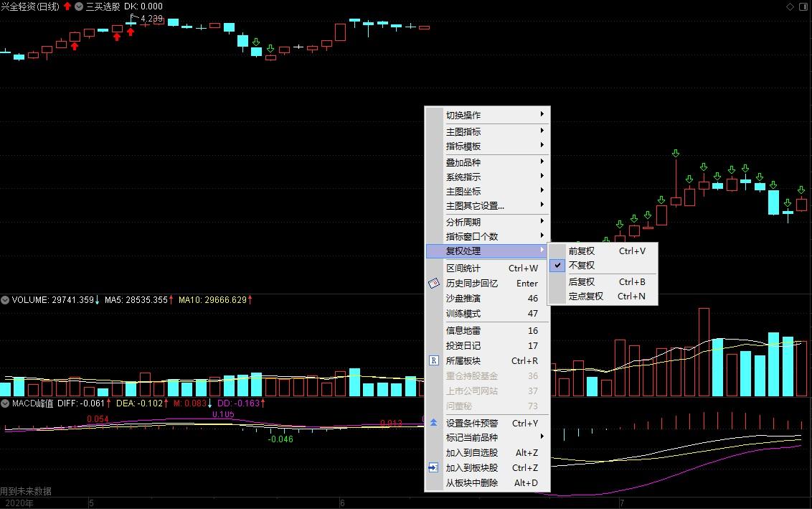Click the diamond icon at top right corner

(790, 6)
